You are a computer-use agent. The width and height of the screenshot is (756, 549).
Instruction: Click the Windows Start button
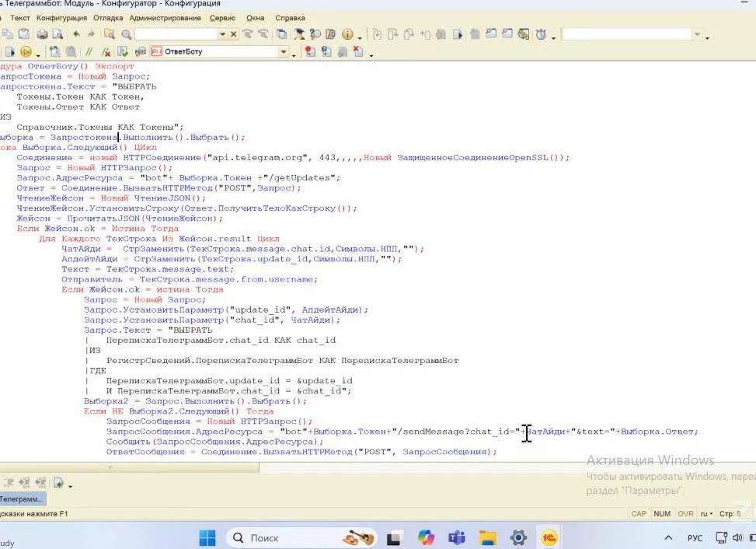[207, 537]
